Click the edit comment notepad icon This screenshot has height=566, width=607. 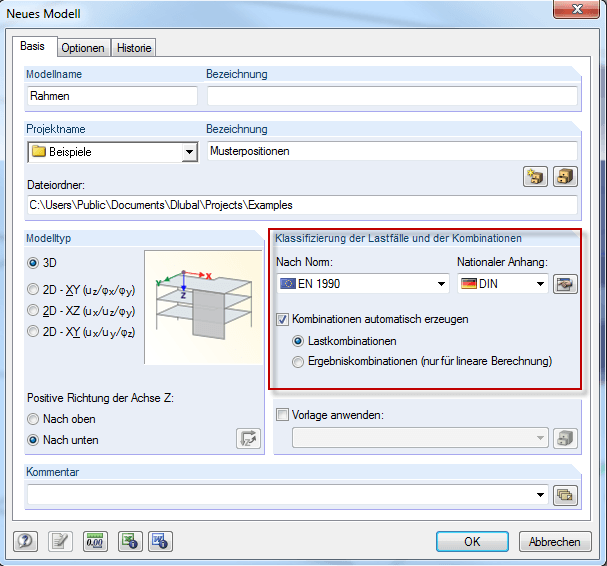(x=60, y=540)
